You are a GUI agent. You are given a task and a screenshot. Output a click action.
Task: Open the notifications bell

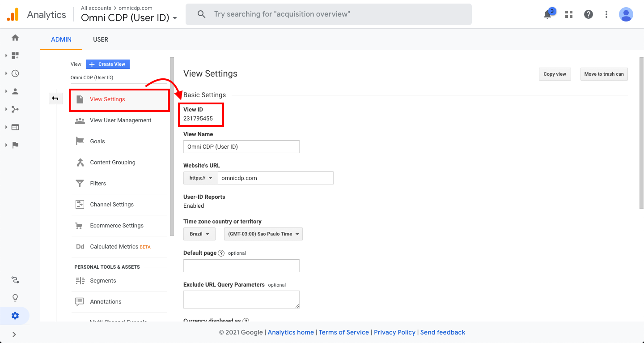tap(547, 15)
